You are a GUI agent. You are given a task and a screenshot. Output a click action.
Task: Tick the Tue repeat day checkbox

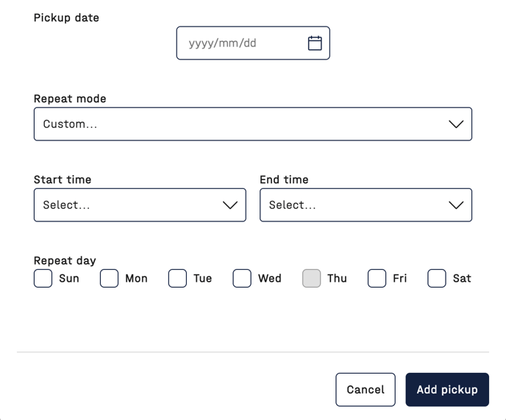pos(177,278)
